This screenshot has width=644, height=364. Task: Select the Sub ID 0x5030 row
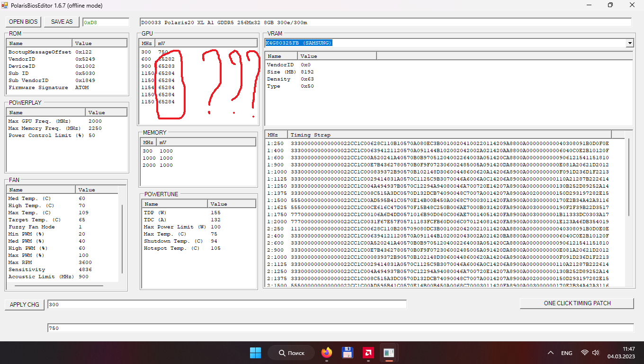point(67,73)
